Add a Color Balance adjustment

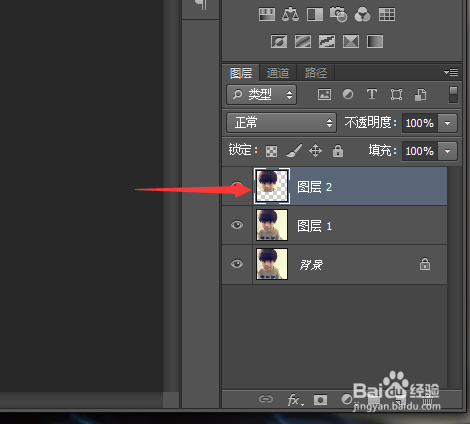(x=290, y=15)
